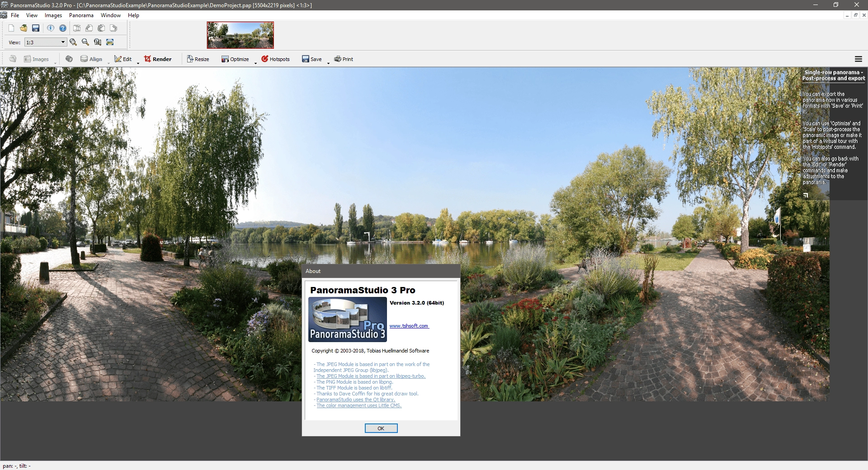Expand the dropdown arrow next to Edit

coord(138,63)
